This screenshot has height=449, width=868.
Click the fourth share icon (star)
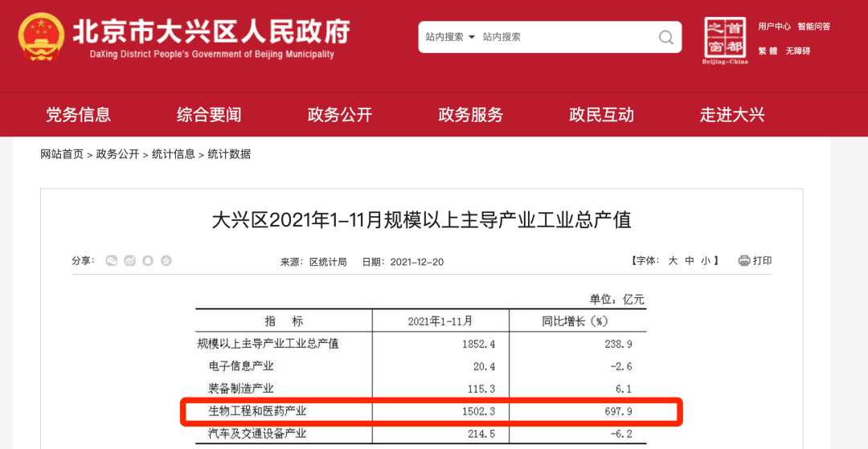coord(166,261)
